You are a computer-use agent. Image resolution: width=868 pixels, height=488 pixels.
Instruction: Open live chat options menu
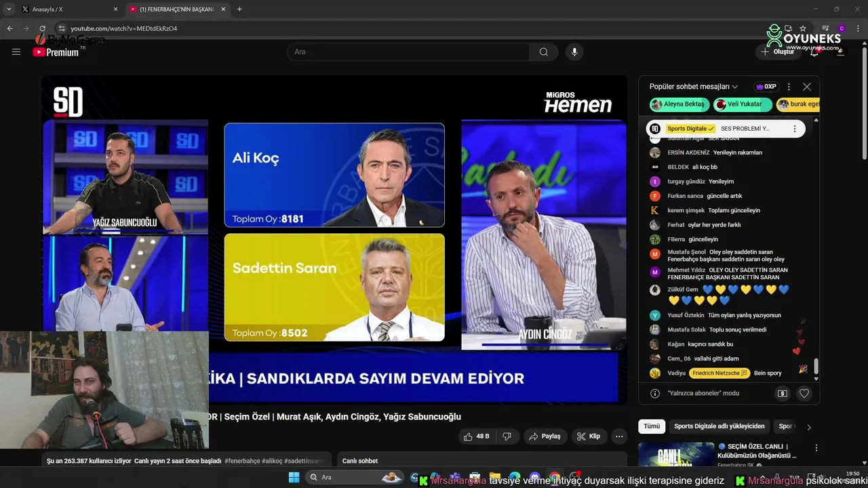[x=789, y=87]
